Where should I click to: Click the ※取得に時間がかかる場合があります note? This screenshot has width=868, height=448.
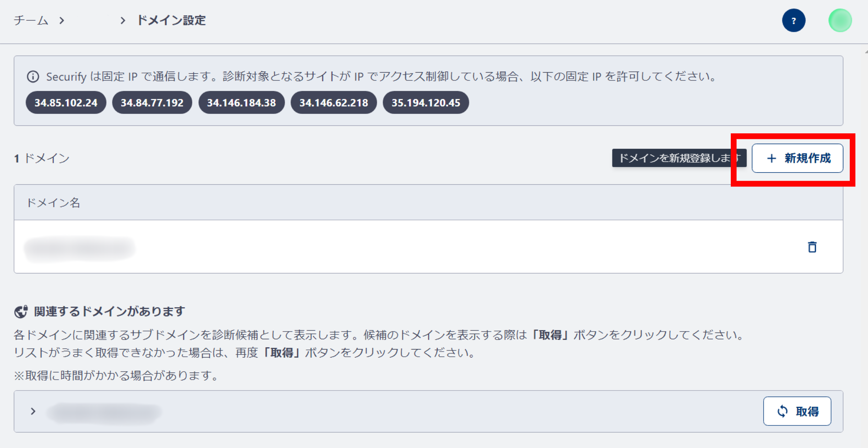point(116,376)
